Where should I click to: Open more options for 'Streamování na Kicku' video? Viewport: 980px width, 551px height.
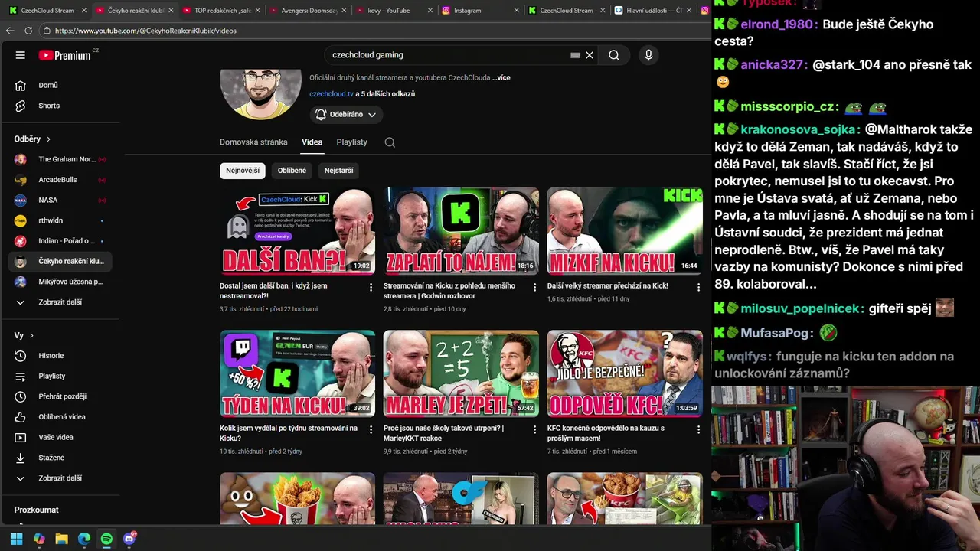(535, 287)
